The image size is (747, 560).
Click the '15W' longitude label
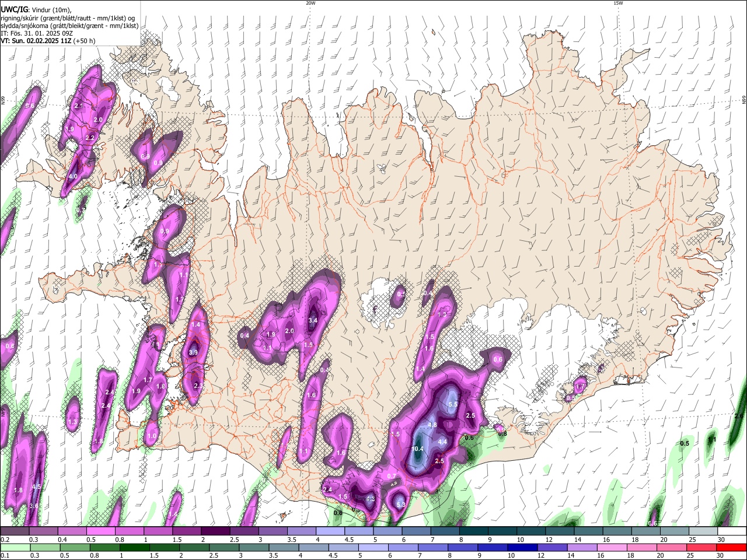pyautogui.click(x=618, y=3)
